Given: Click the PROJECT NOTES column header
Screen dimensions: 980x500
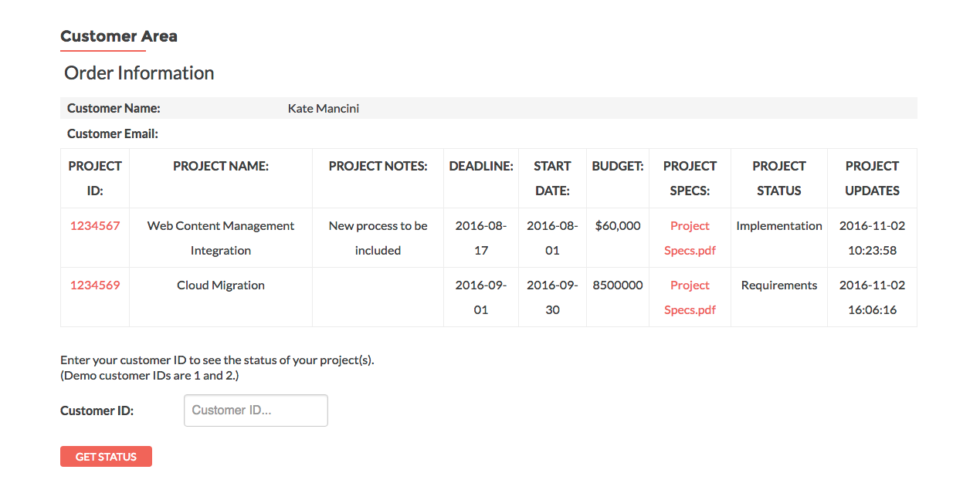Looking at the screenshot, I should pos(378,167).
